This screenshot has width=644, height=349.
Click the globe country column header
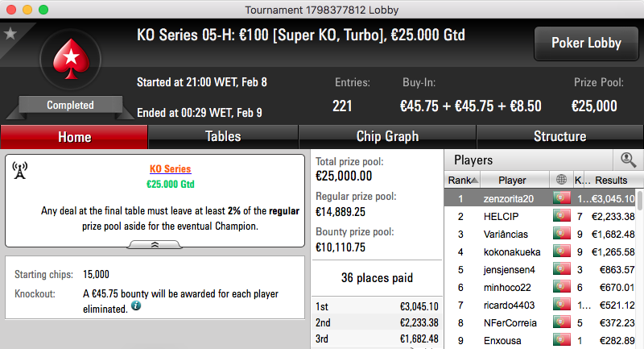point(561,180)
